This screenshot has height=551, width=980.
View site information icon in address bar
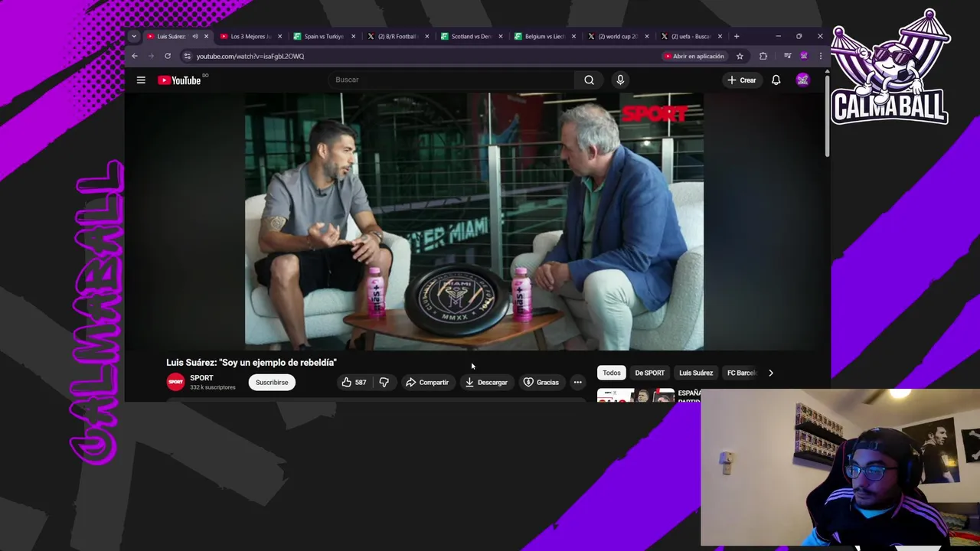click(187, 56)
